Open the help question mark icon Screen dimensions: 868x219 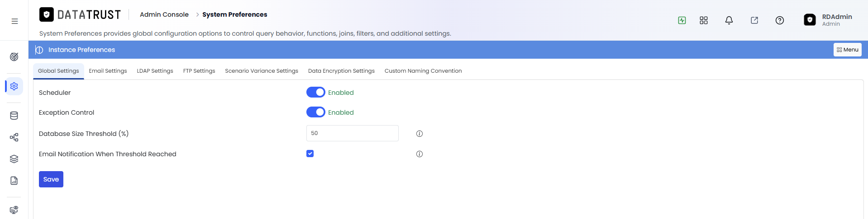tap(780, 20)
